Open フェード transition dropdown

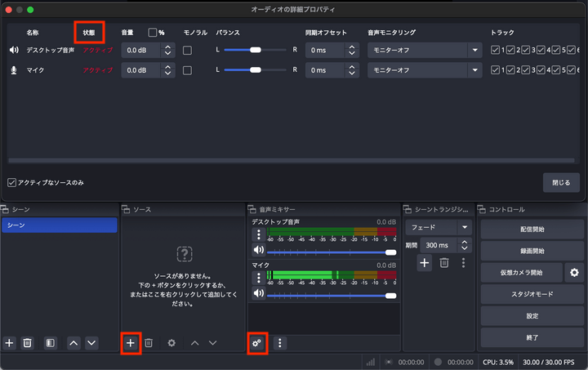pyautogui.click(x=439, y=227)
